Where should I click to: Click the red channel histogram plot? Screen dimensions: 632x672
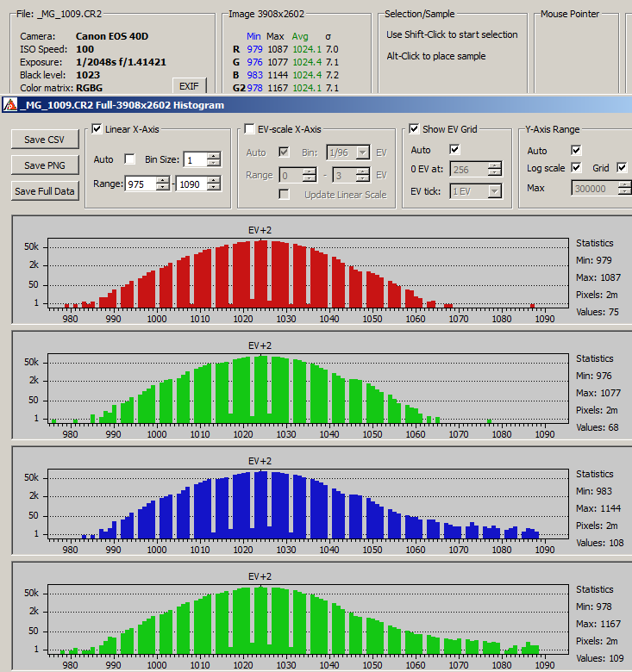click(308, 276)
